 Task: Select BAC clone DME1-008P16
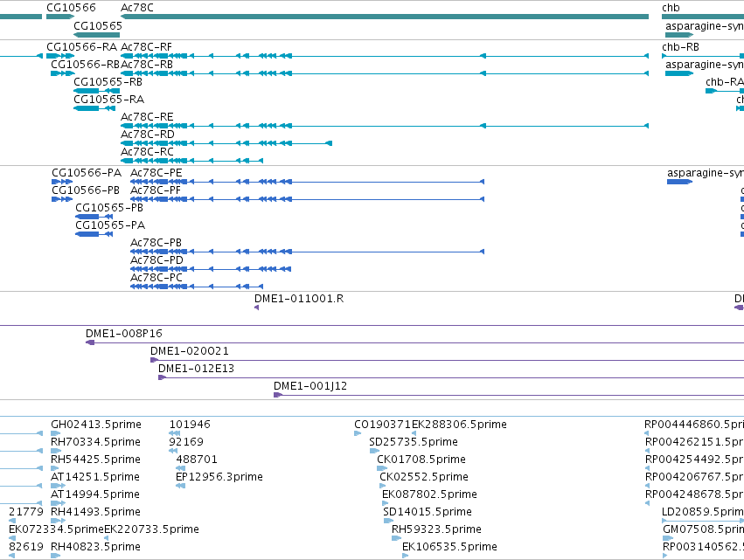414,342
